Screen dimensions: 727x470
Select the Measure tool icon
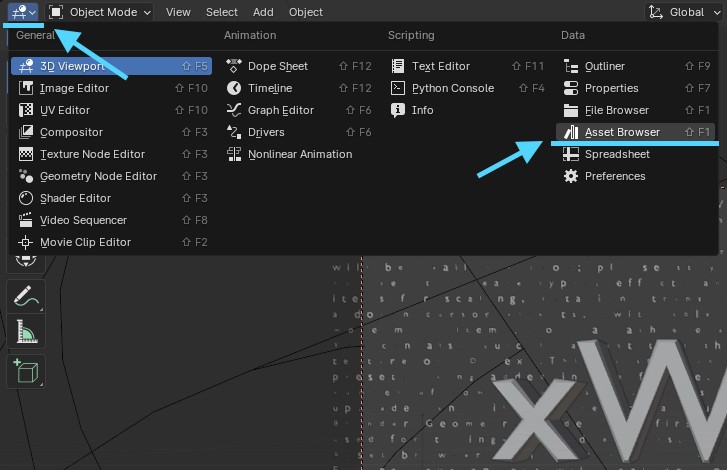(x=25, y=334)
